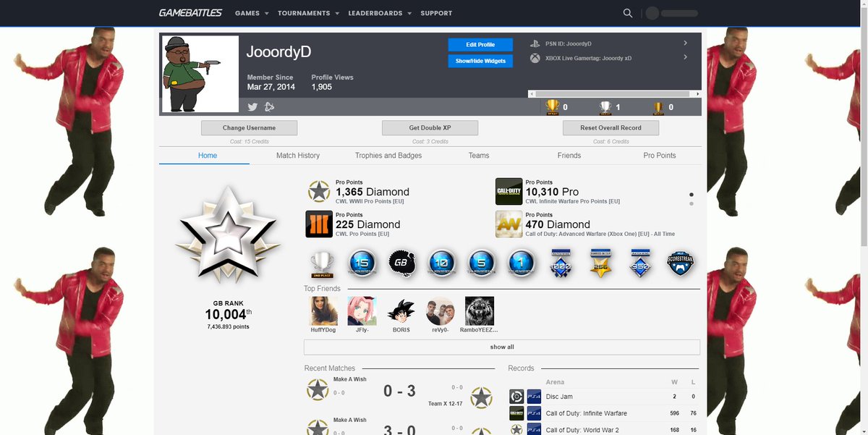868x435 pixels.
Task: Click the show all friends button
Action: (502, 347)
